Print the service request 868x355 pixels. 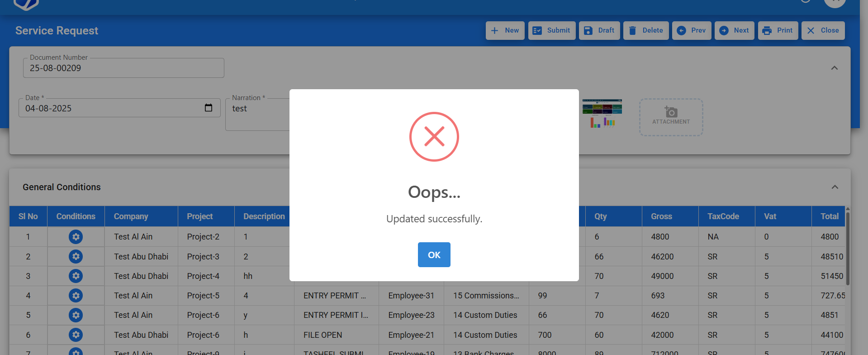[778, 30]
